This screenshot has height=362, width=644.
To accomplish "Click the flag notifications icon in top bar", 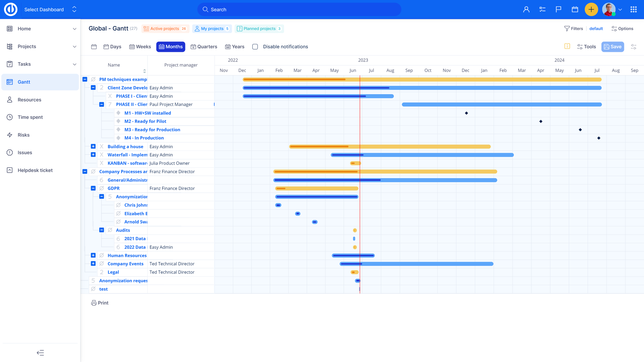I will (x=558, y=9).
